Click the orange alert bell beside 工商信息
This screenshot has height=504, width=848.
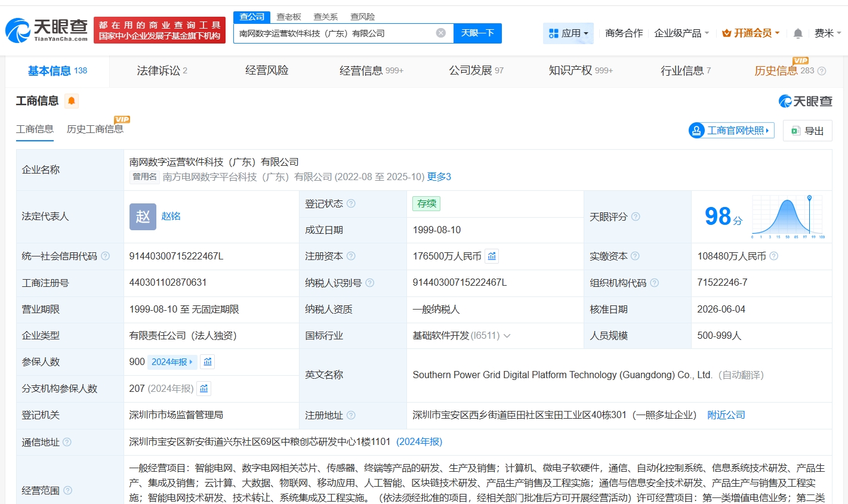[72, 101]
